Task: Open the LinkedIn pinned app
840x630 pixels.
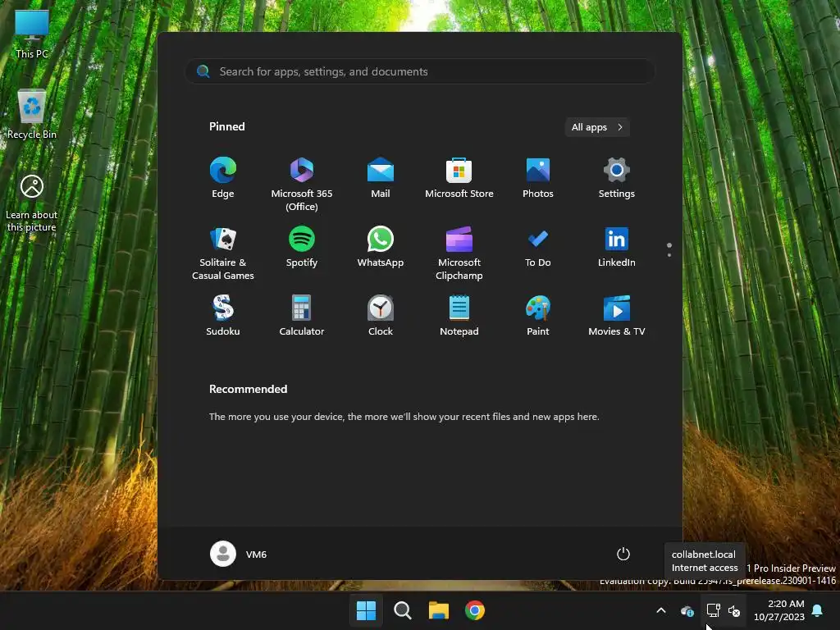Action: click(x=617, y=247)
